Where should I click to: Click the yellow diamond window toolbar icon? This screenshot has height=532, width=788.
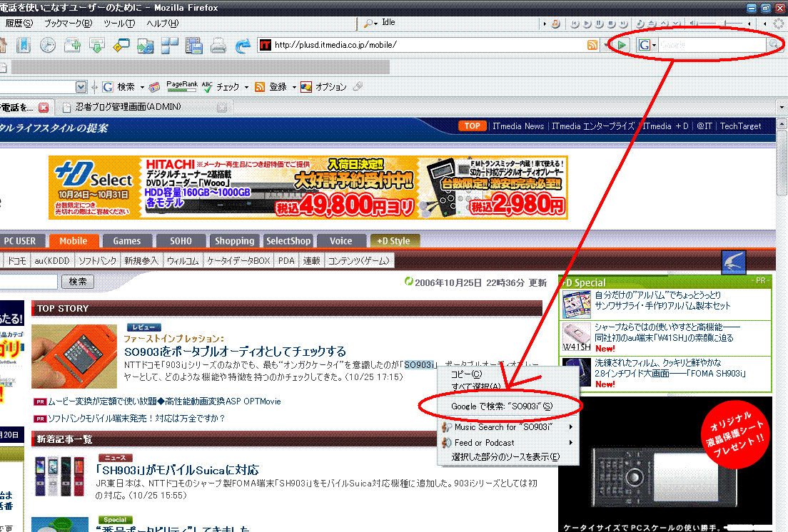point(121,45)
